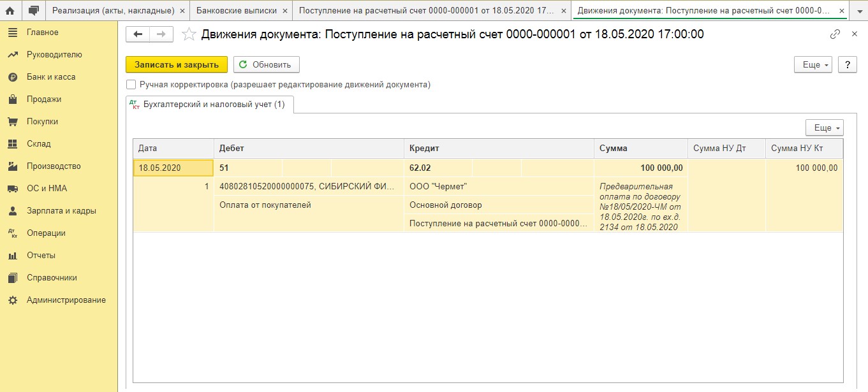The height and width of the screenshot is (392, 868).
Task: Open the Продажи section in sidebar
Action: coord(44,99)
